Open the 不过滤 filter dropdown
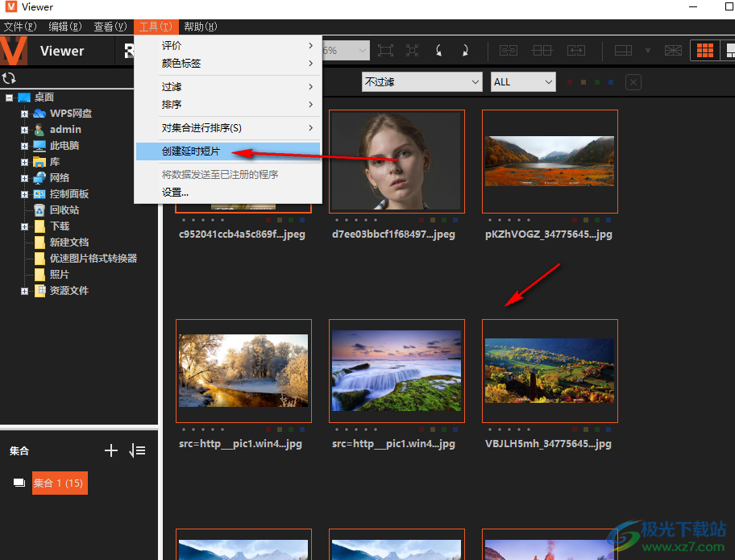Image resolution: width=735 pixels, height=560 pixels. click(422, 82)
